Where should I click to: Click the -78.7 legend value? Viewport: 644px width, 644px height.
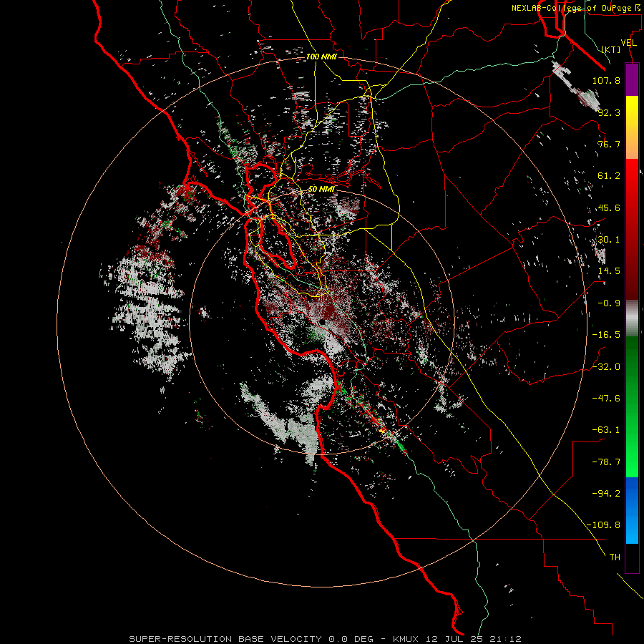[x=606, y=462]
